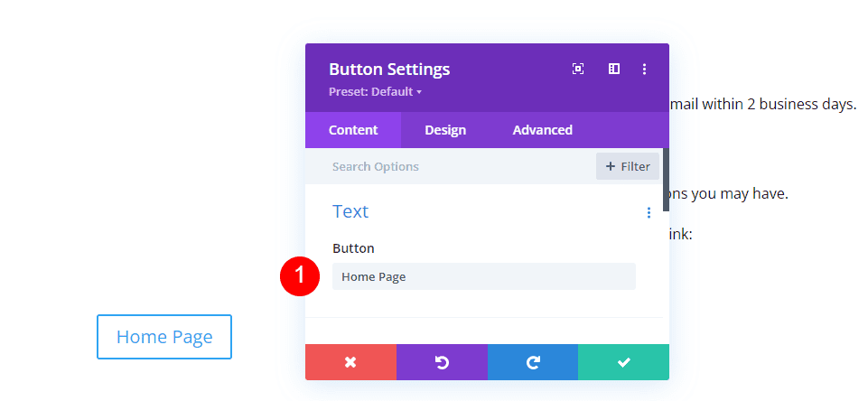Screen dimensions: 868x401
Task: Click the blue redo button
Action: pyautogui.click(x=533, y=362)
